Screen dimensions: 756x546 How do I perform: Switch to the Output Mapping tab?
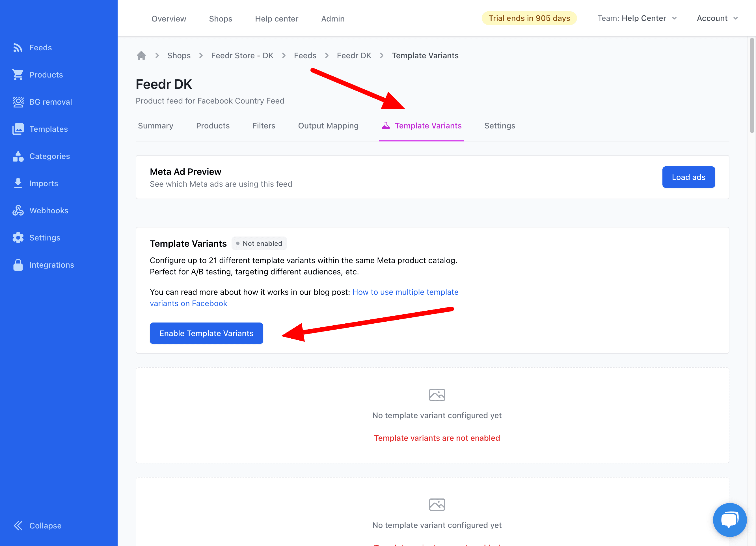click(328, 126)
